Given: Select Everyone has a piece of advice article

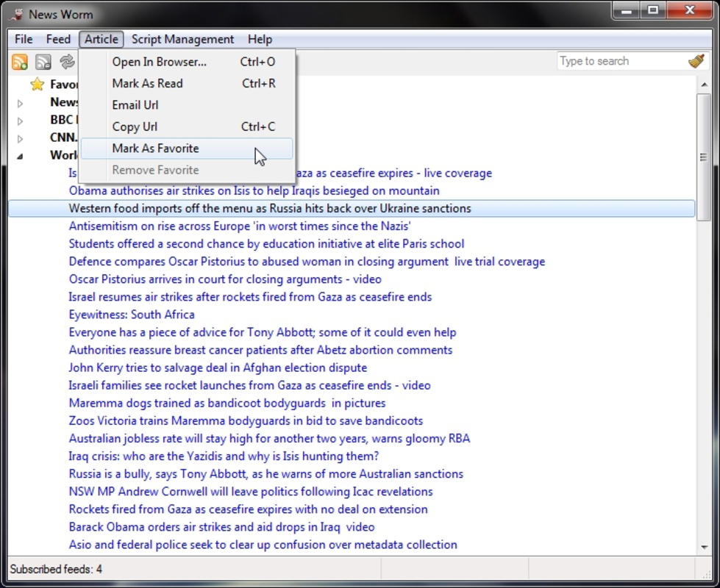Looking at the screenshot, I should (263, 332).
